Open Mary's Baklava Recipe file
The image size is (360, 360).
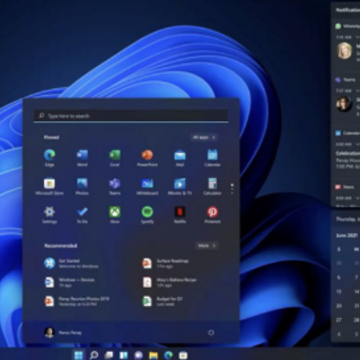coord(169,282)
